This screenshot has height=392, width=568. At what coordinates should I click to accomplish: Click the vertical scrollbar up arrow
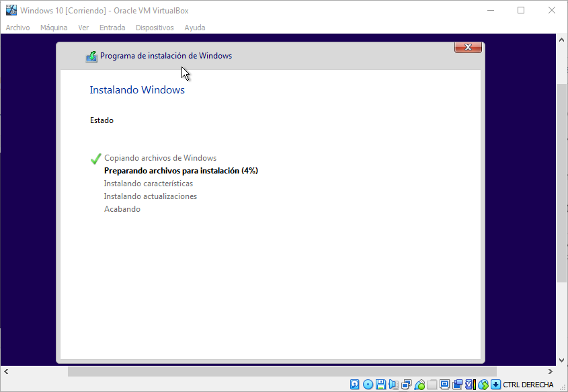click(x=562, y=40)
